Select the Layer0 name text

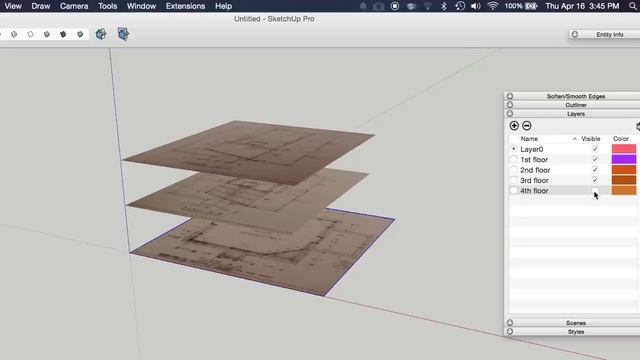tap(531, 149)
